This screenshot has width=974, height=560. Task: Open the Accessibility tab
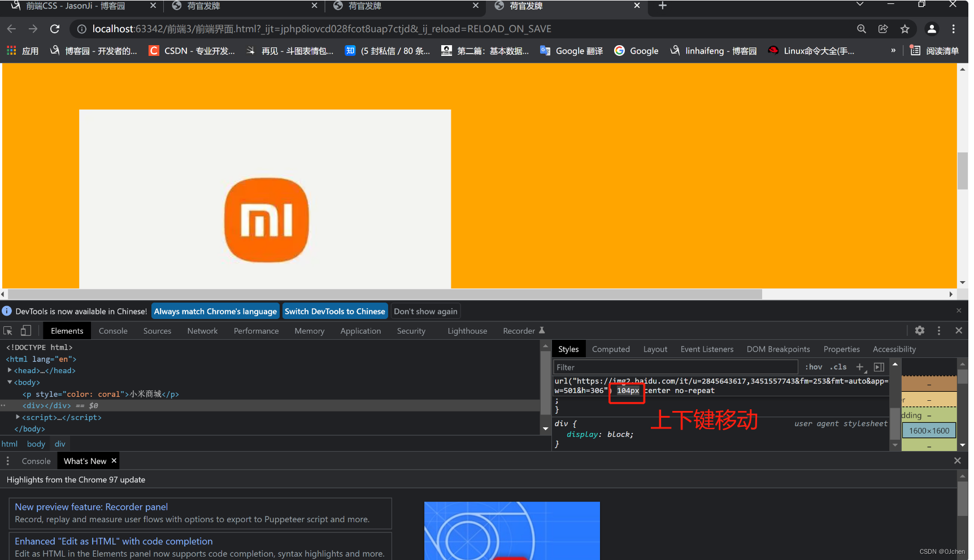click(x=894, y=349)
